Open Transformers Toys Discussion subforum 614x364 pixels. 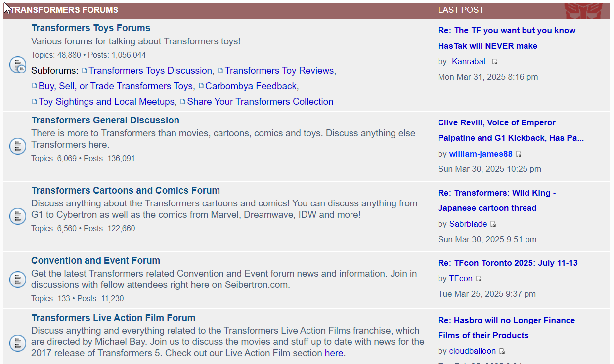tap(150, 71)
